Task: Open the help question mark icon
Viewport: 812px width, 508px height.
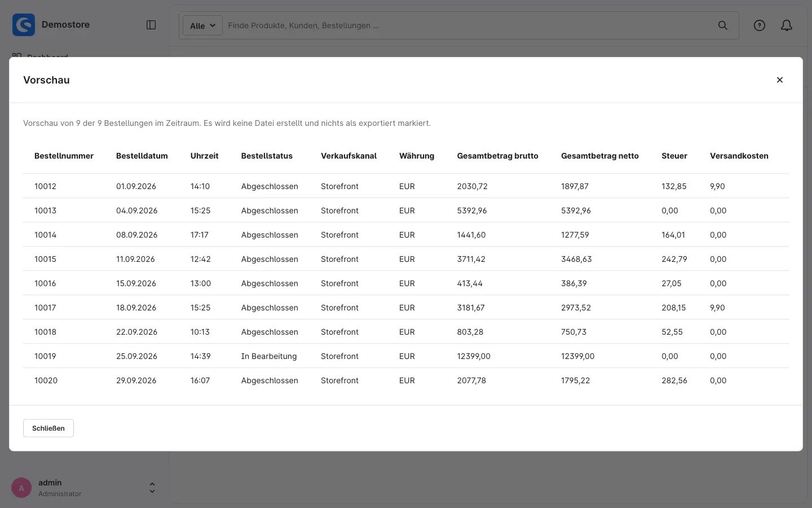Action: tap(760, 25)
